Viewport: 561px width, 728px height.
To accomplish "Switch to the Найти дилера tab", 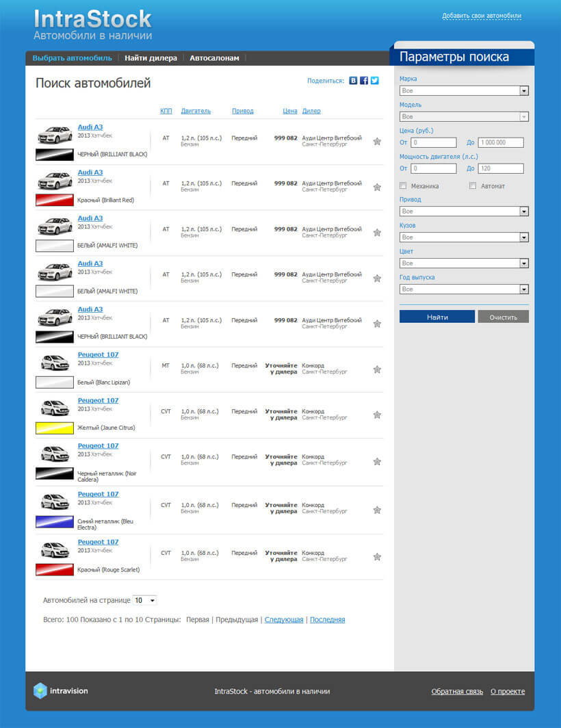I will click(x=151, y=58).
